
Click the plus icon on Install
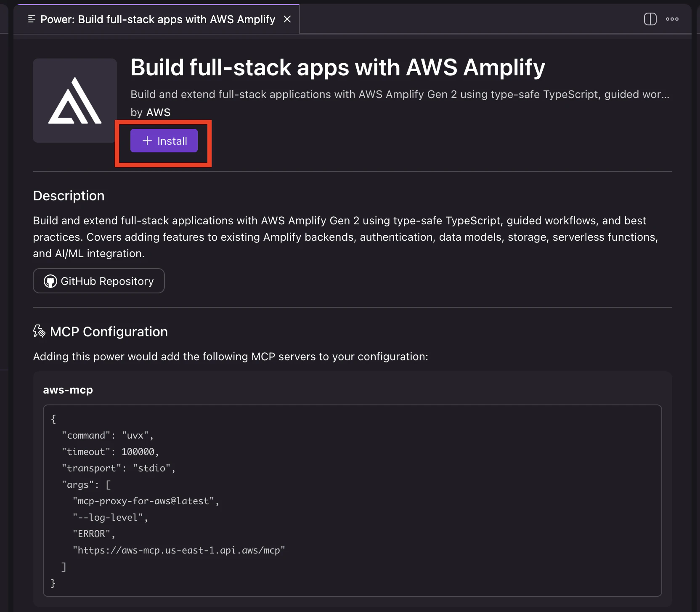tap(147, 141)
